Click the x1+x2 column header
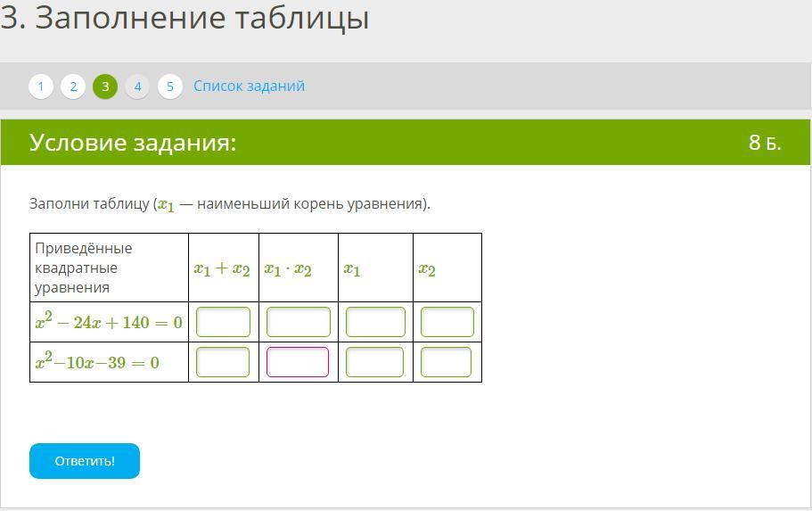 pos(222,269)
